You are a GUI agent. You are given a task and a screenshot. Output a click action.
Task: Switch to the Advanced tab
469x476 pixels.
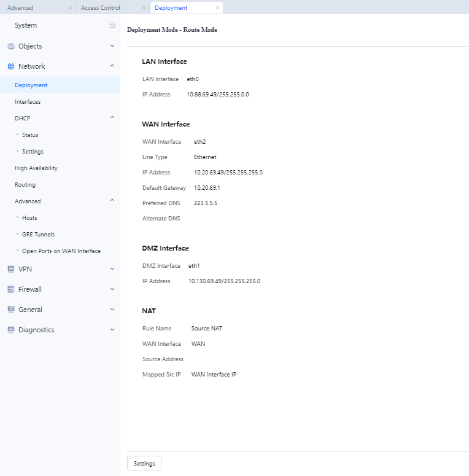coord(21,8)
